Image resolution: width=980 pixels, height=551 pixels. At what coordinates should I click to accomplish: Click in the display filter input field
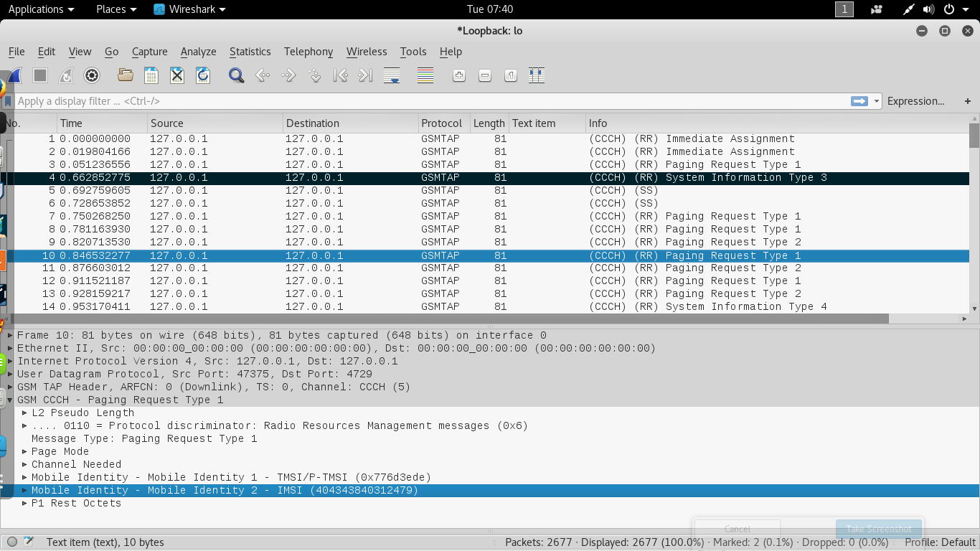click(x=430, y=101)
